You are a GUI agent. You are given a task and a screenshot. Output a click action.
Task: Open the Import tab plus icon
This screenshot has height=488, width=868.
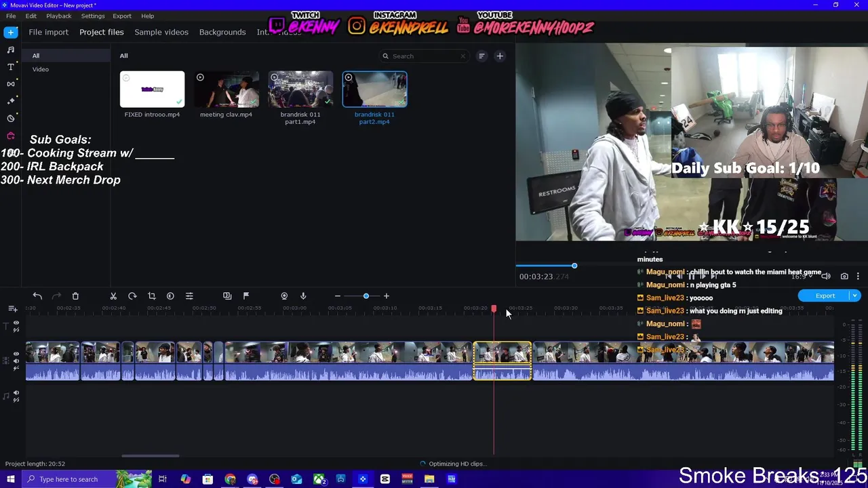point(11,32)
